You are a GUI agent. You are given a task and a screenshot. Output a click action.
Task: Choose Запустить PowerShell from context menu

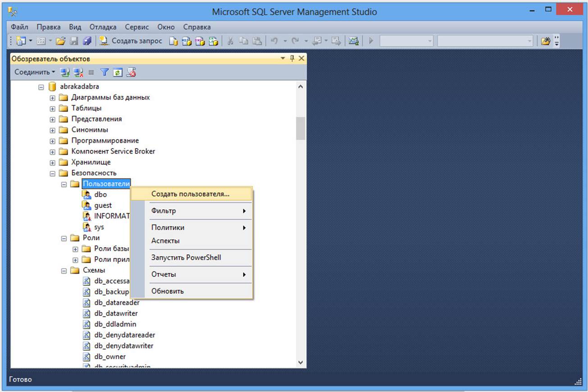186,257
